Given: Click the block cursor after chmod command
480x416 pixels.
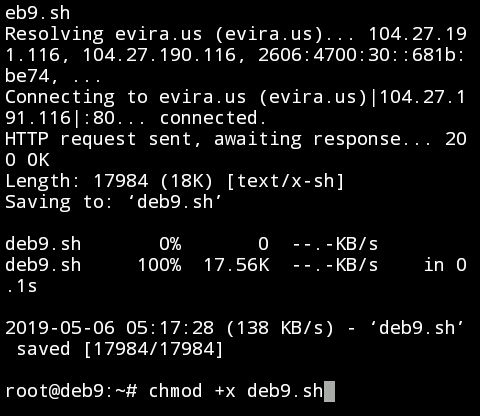Looking at the screenshot, I should click(x=329, y=391).
